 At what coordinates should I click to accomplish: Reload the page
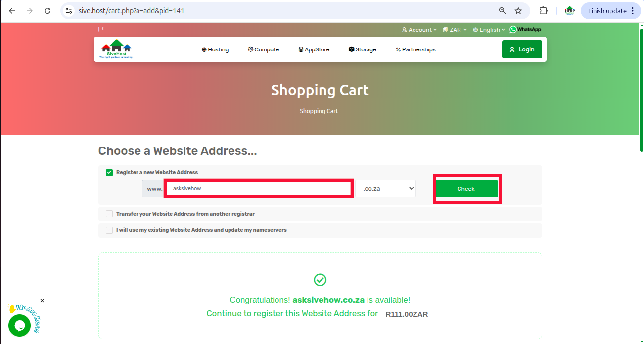[47, 11]
